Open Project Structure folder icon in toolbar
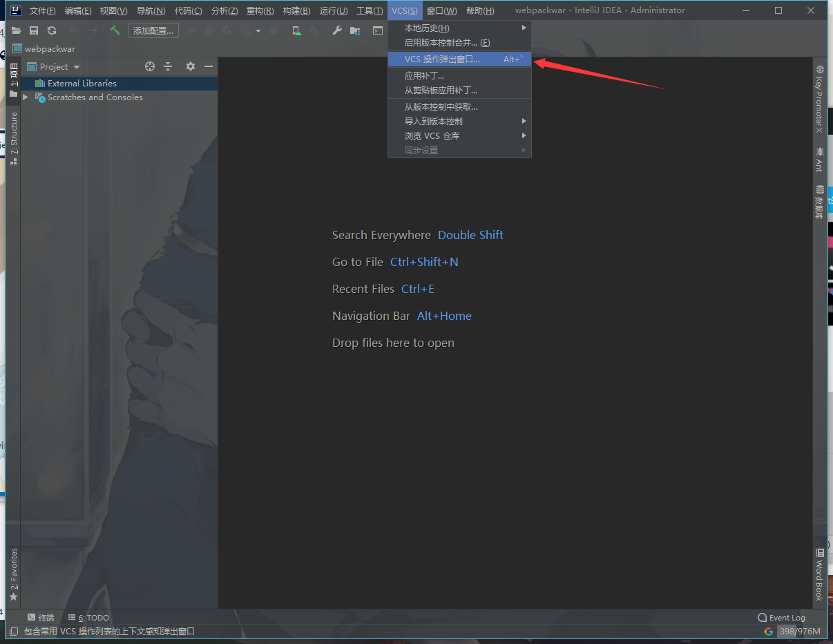The image size is (833, 644). tap(355, 30)
